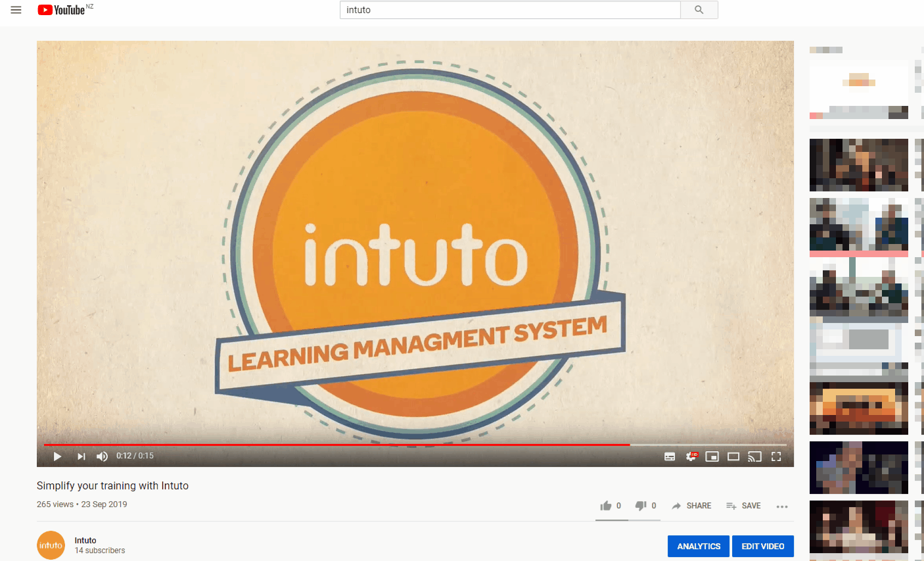Click the "14 subscribers" text
Screen dimensions: 924x561
[100, 550]
